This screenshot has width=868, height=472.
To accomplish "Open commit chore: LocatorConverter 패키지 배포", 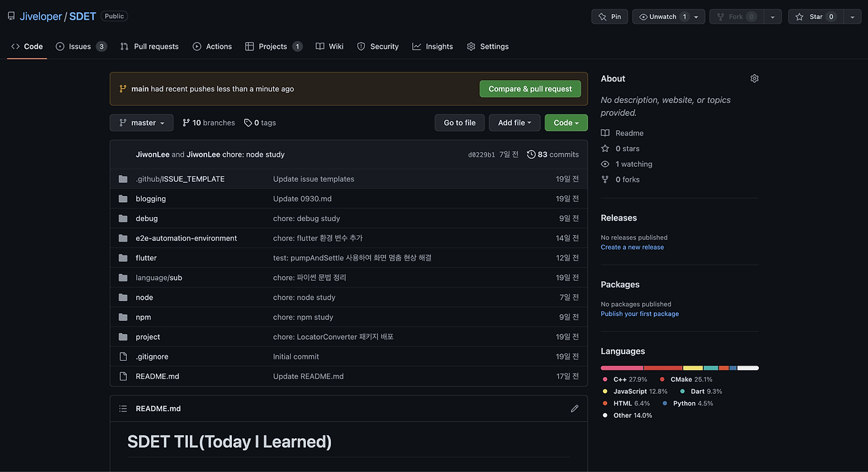I will (x=334, y=336).
